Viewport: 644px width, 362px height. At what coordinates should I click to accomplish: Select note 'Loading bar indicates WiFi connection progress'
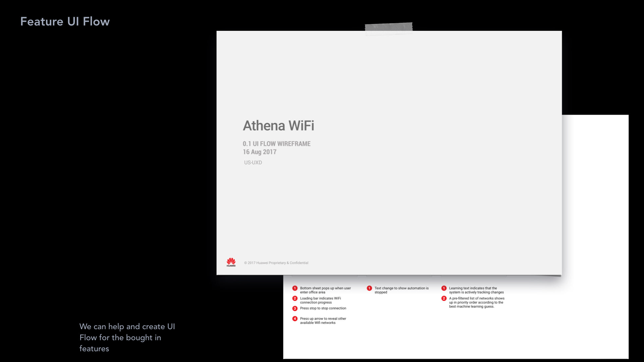pyautogui.click(x=320, y=300)
